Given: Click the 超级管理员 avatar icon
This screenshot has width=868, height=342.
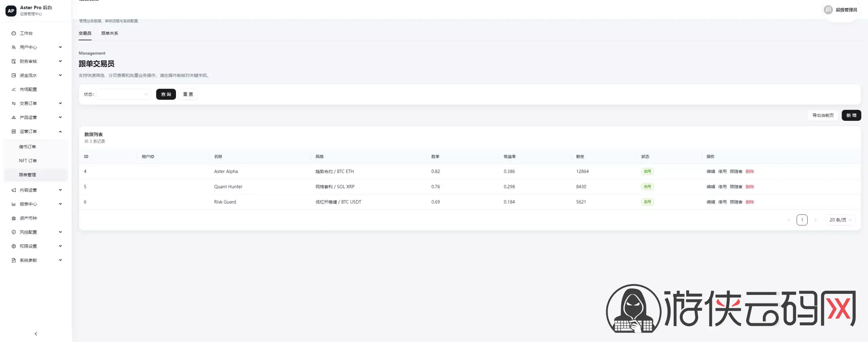Looking at the screenshot, I should [828, 10].
